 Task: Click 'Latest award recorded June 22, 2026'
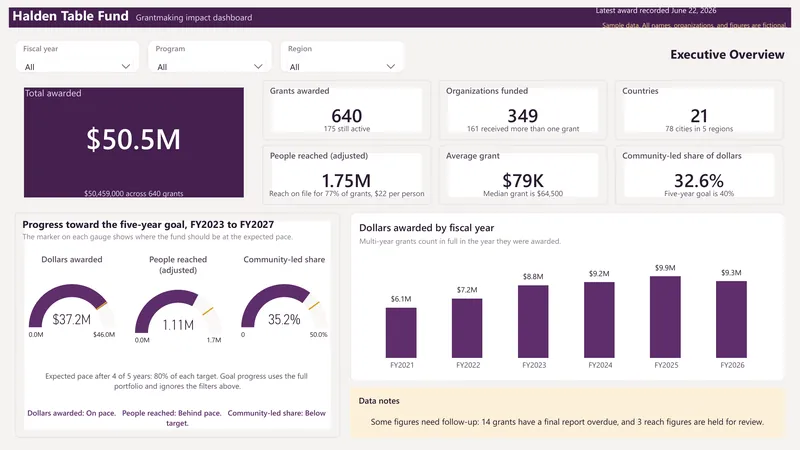click(x=656, y=10)
